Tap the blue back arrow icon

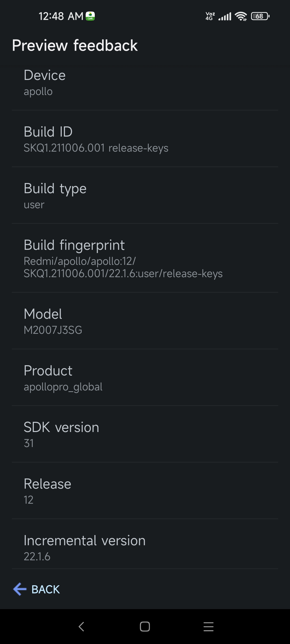click(x=20, y=589)
